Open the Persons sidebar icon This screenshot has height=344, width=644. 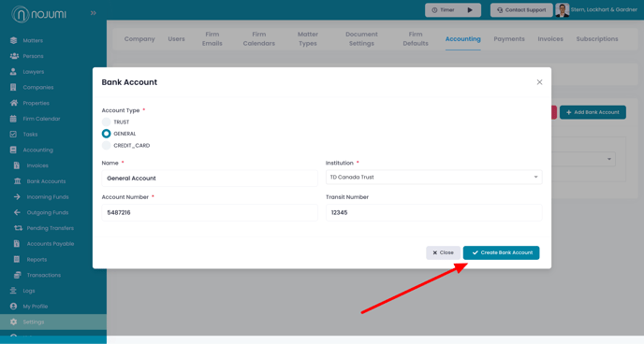(14, 56)
